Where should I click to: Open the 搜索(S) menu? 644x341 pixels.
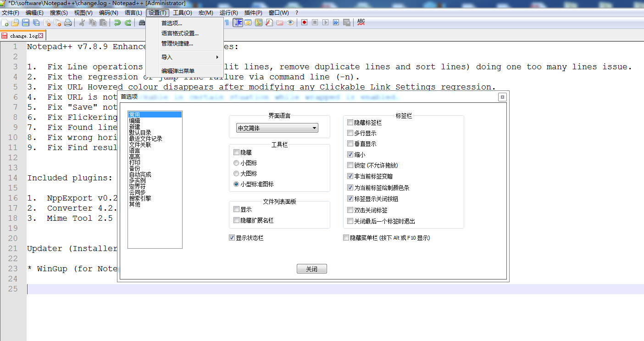59,13
